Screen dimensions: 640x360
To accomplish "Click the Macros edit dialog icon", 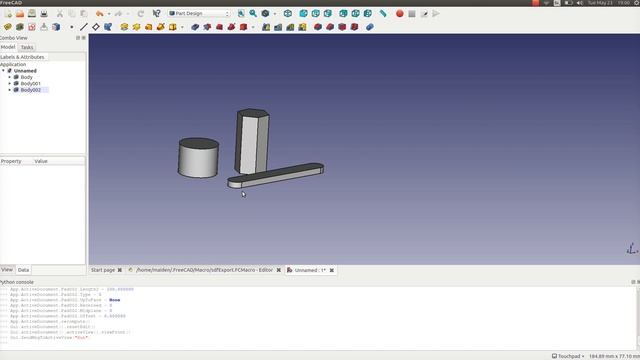I will pyautogui.click(x=424, y=13).
